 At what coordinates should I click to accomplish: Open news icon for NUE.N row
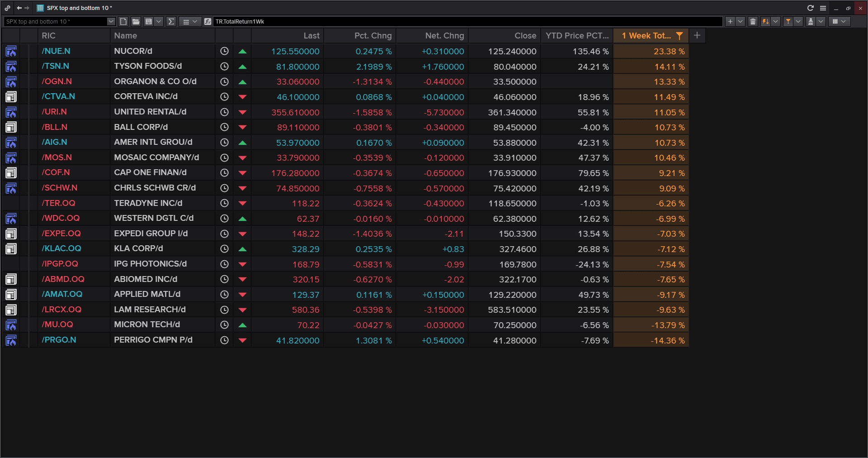click(11, 51)
